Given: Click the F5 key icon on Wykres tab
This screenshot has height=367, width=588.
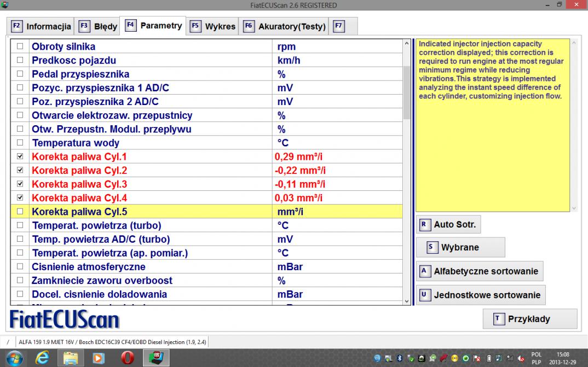Looking at the screenshot, I should (x=195, y=26).
